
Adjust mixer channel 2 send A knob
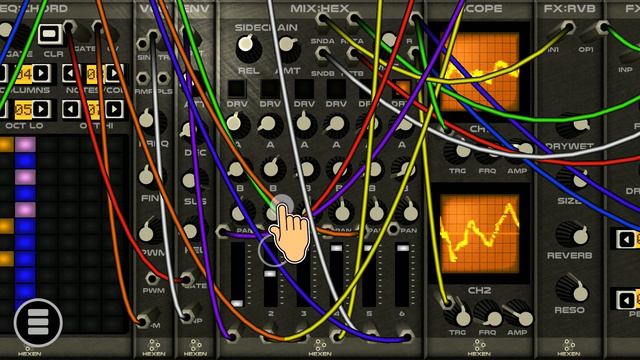(x=270, y=124)
